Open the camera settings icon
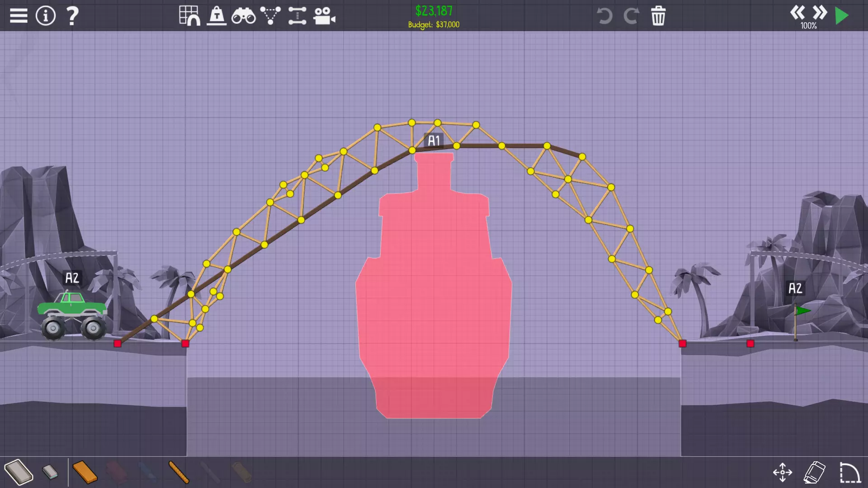The image size is (868, 488). pyautogui.click(x=324, y=16)
